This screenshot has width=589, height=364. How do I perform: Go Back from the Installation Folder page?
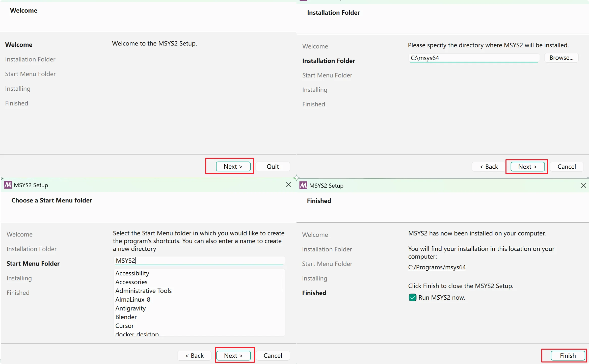click(489, 167)
